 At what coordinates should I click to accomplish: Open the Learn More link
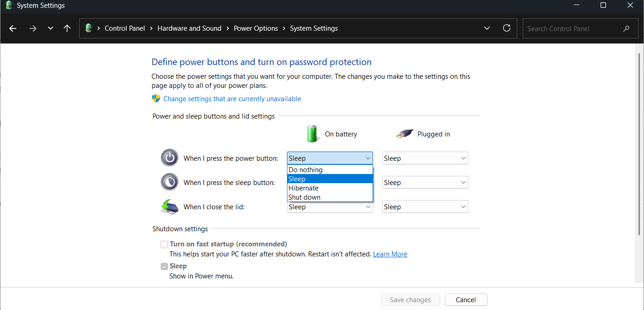click(x=390, y=254)
